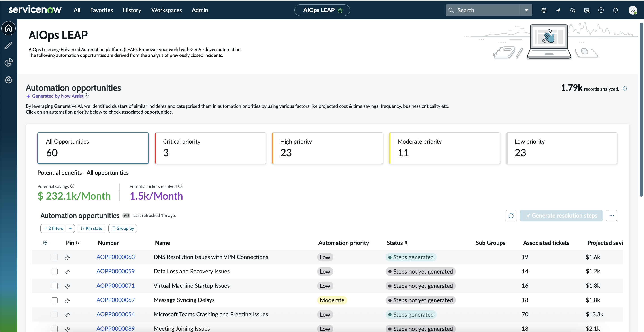
Task: Show Potential savings info tooltip
Action: click(x=72, y=186)
